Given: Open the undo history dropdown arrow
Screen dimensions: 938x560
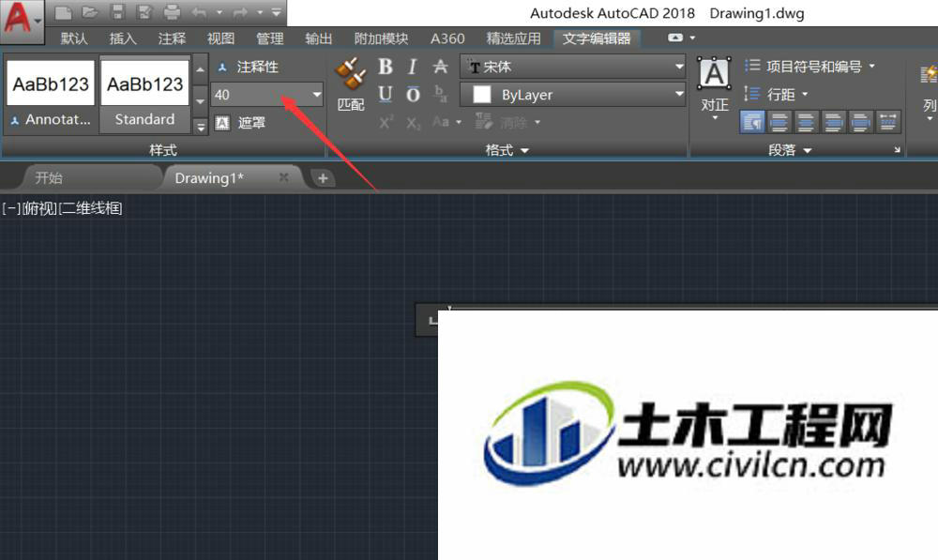Looking at the screenshot, I should (x=219, y=12).
